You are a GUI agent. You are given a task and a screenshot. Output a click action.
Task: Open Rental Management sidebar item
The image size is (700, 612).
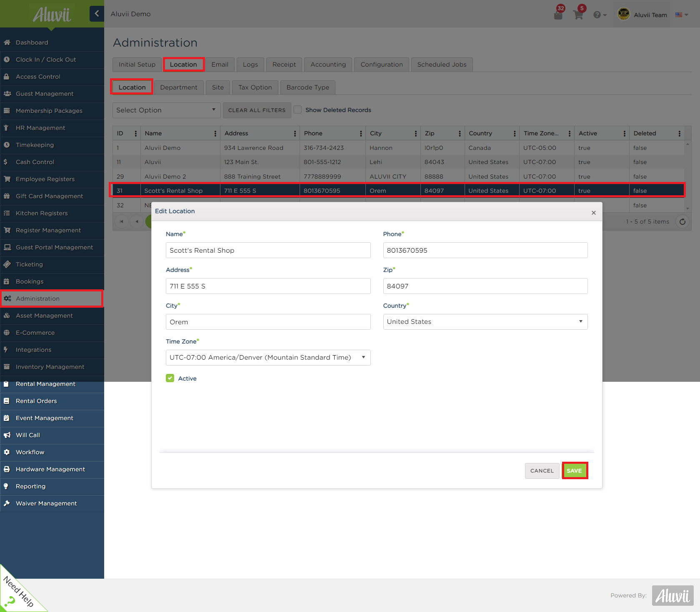[x=52, y=384]
